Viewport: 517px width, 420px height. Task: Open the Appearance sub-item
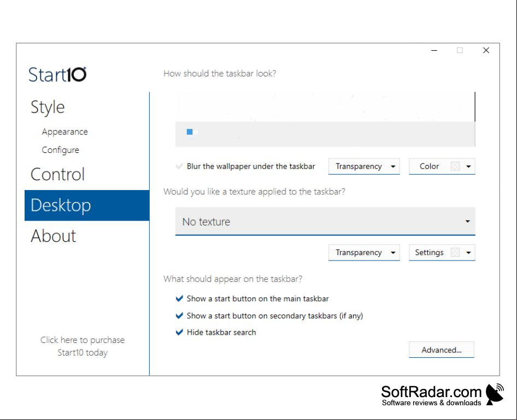pos(64,132)
